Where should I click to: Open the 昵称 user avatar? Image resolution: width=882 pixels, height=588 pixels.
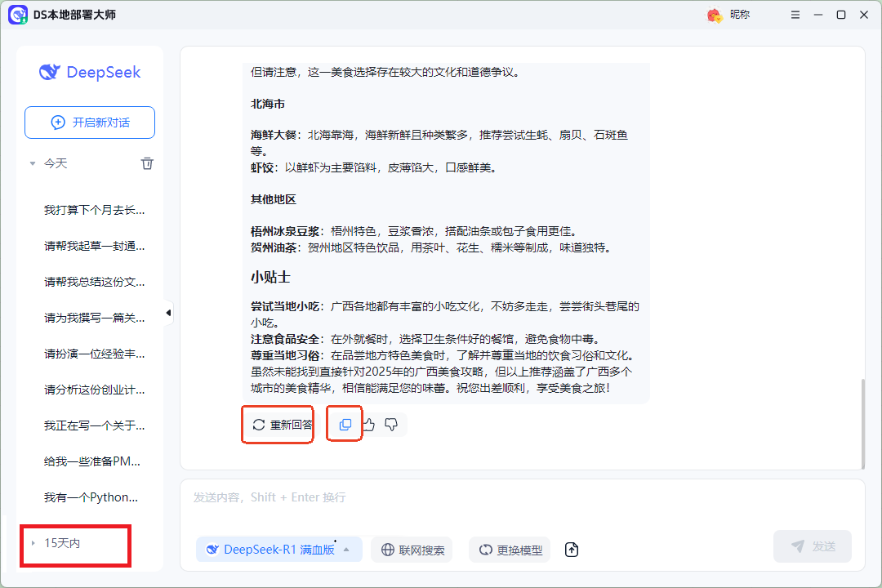pyautogui.click(x=715, y=16)
